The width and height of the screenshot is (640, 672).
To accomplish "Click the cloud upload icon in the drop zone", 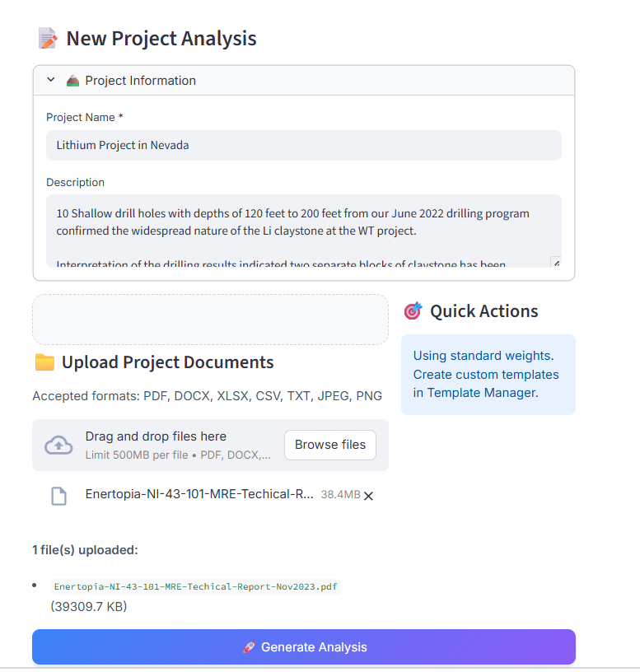I will [x=58, y=445].
